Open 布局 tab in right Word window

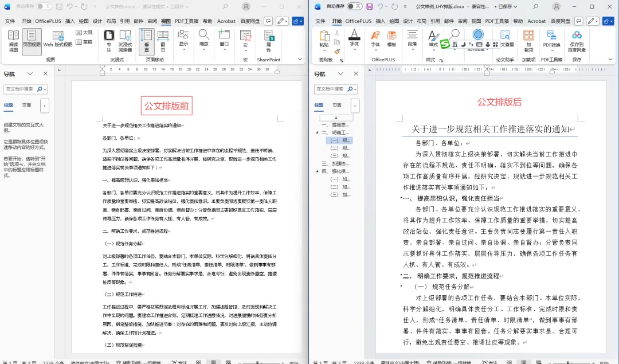421,21
